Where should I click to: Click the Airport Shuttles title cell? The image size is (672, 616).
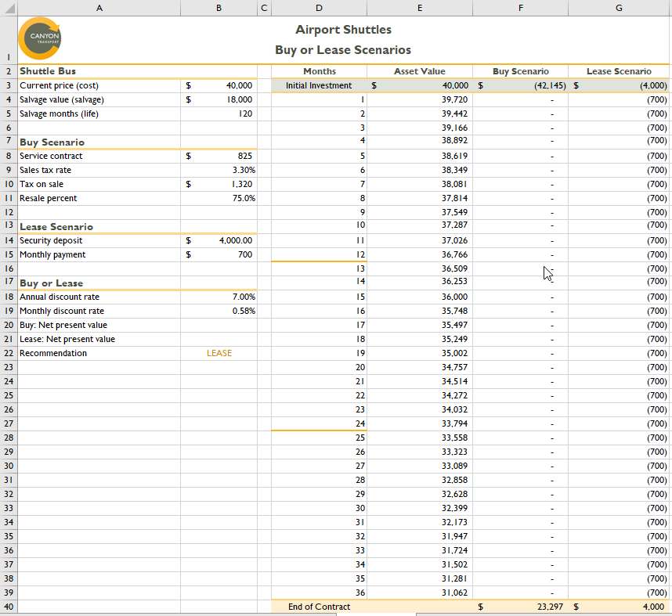[343, 30]
